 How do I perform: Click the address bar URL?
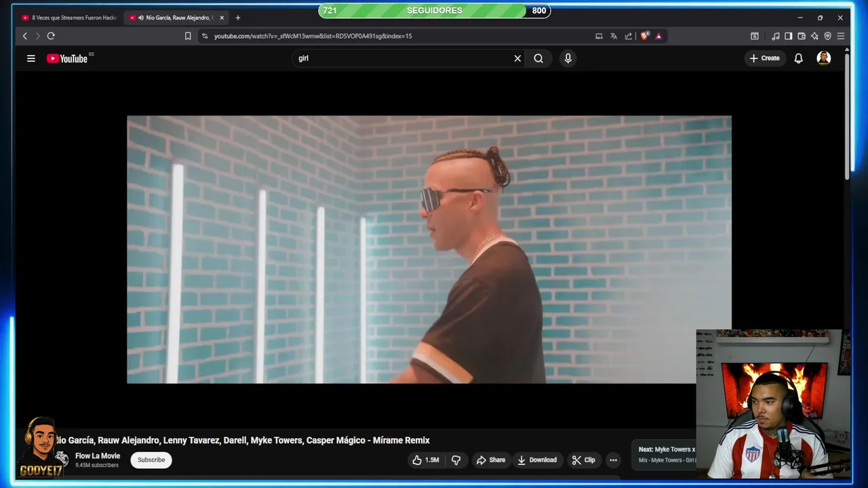point(313,36)
